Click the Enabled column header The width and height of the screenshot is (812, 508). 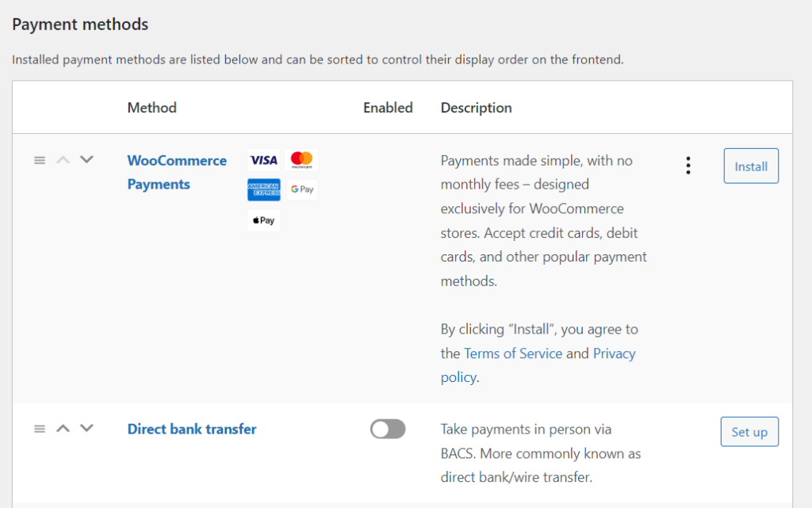tap(388, 108)
